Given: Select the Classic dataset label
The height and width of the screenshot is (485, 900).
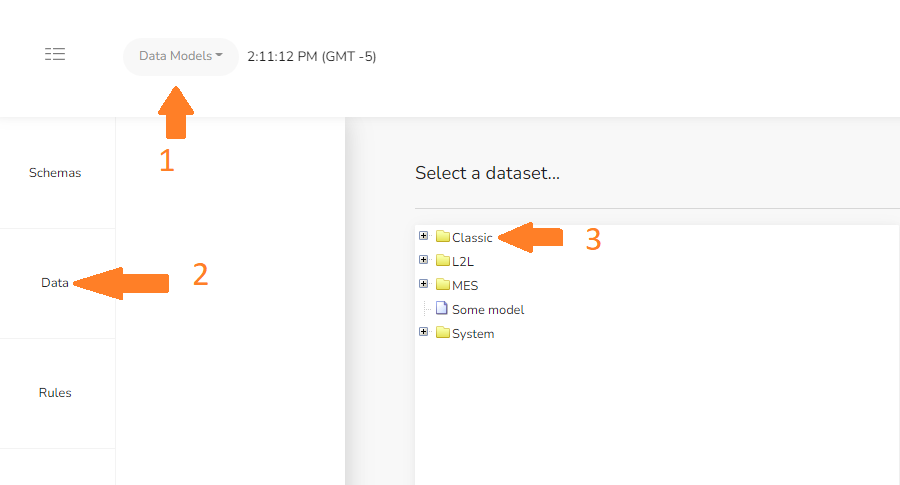Looking at the screenshot, I should pos(472,238).
